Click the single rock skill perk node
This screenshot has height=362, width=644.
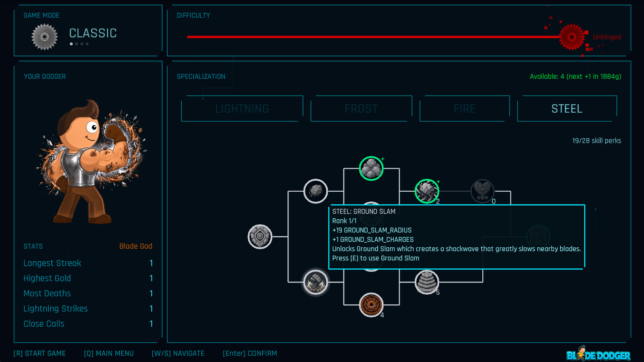pyautogui.click(x=316, y=191)
